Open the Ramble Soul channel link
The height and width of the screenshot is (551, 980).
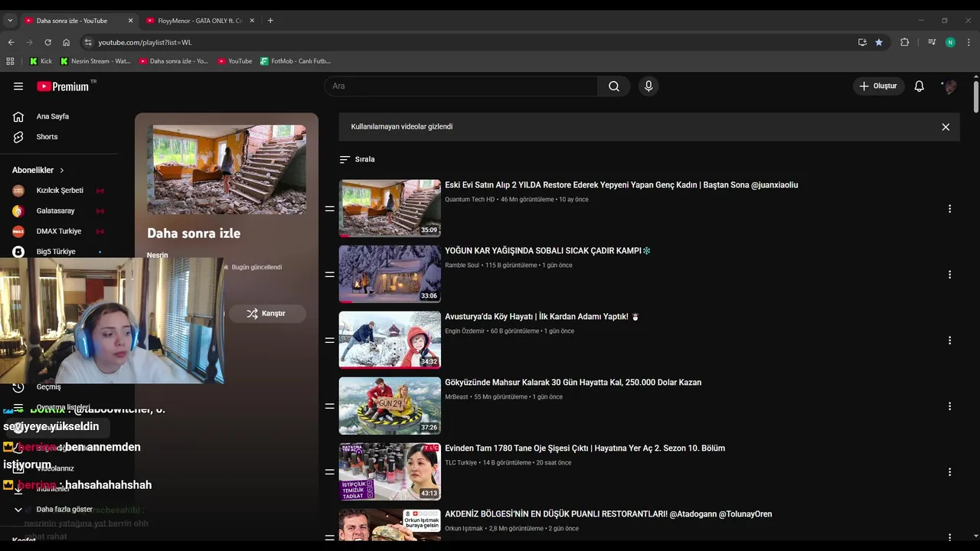(x=462, y=266)
